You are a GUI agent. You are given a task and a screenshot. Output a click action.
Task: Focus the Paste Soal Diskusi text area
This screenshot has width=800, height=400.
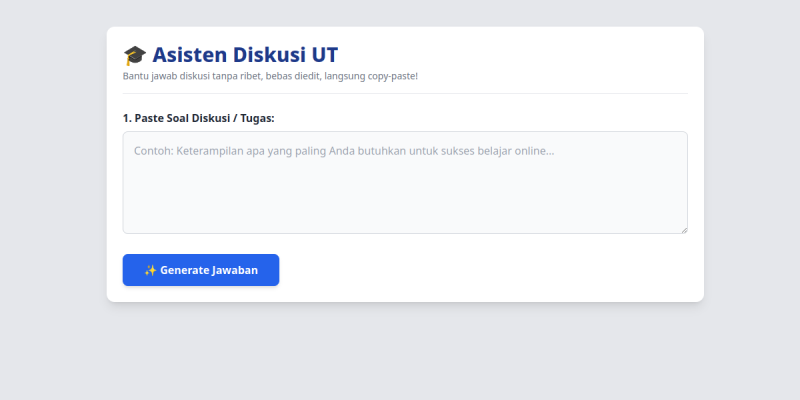coord(405,183)
